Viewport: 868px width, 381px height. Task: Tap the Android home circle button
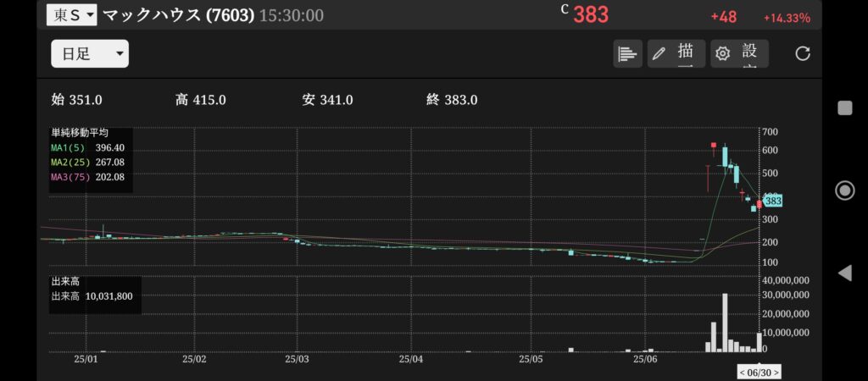click(x=845, y=190)
